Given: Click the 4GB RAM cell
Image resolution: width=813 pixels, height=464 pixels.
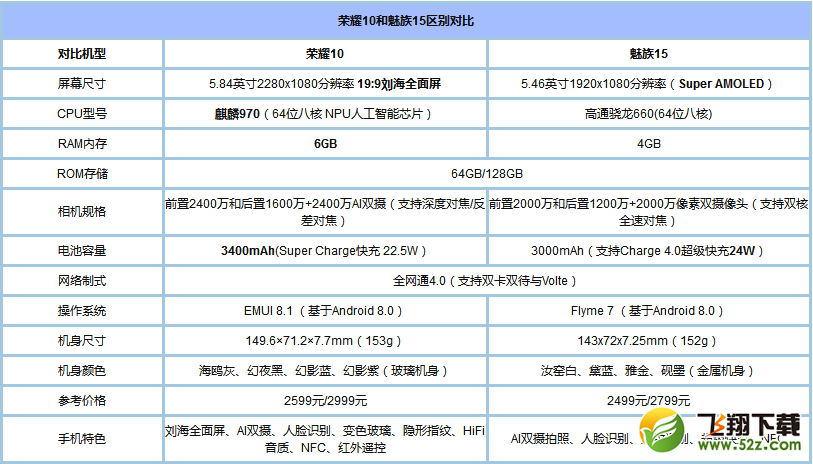Looking at the screenshot, I should coord(649,144).
